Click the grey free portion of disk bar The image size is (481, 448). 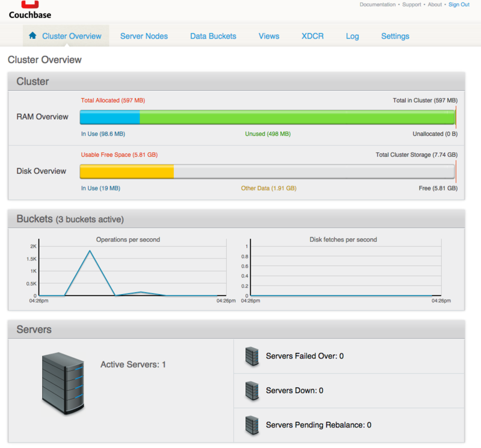(x=314, y=171)
